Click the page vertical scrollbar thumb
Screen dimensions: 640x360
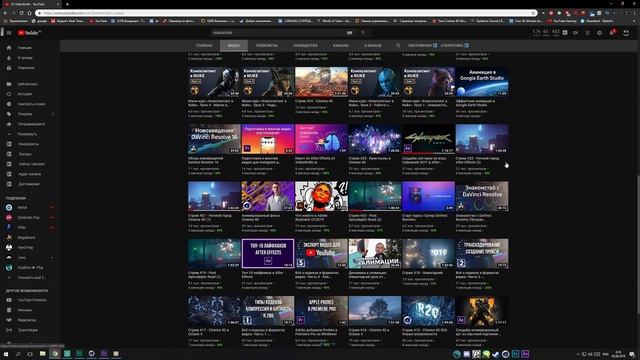pos(638,244)
